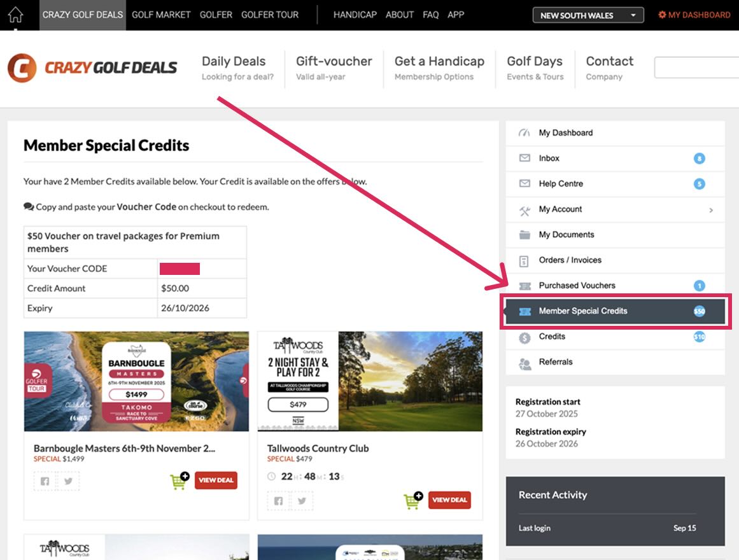Click Facebook share icon on Barnbougle card
This screenshot has height=560, width=739.
45,481
